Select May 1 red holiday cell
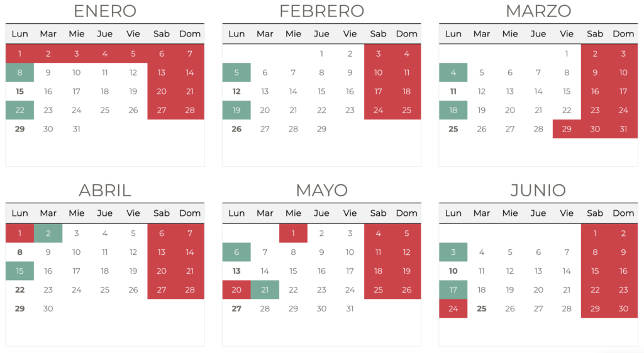Viewport: 644px width, 353px height. pos(293,233)
